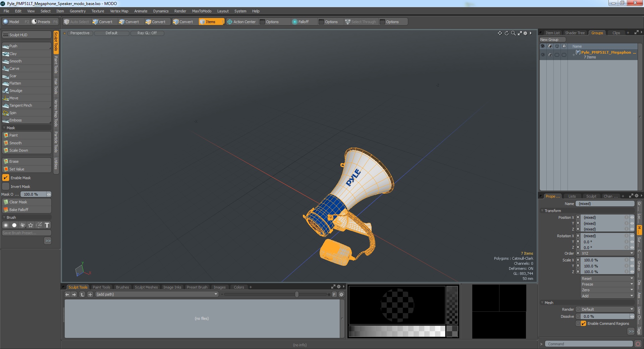Viewport: 644px width, 349px height.
Task: Select the Emboss tool
Action: [26, 120]
